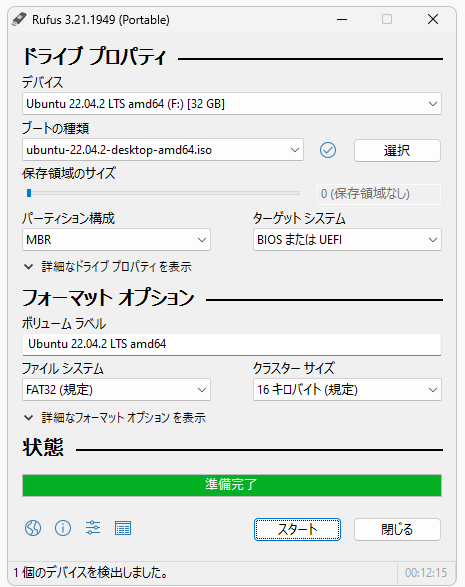Open the パーティション構成 MBR dropdown

tap(116, 240)
